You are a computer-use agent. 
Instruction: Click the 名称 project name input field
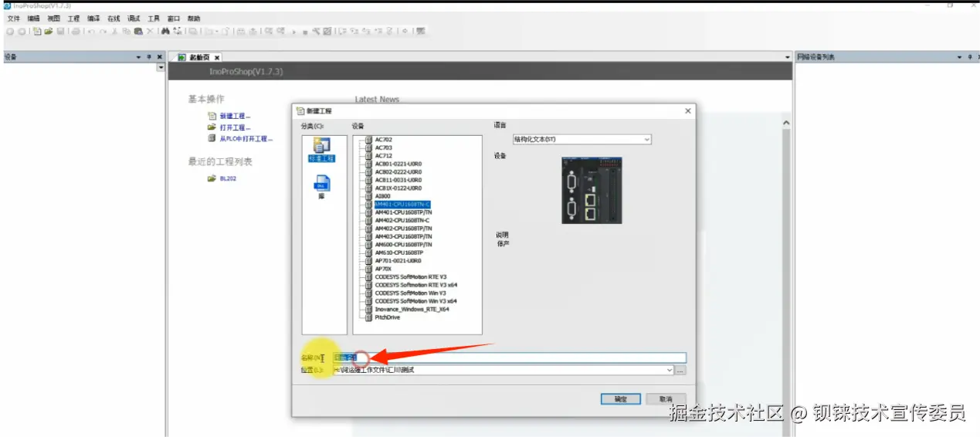click(509, 357)
